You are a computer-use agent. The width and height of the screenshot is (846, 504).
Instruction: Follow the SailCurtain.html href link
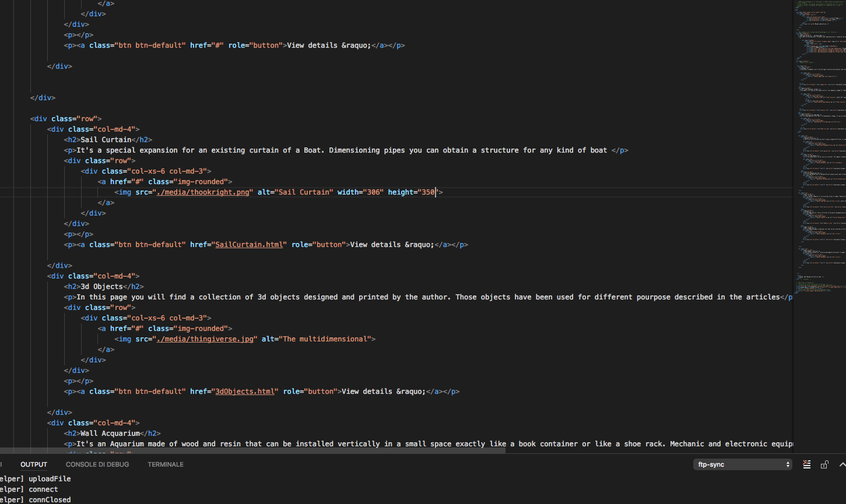point(249,245)
